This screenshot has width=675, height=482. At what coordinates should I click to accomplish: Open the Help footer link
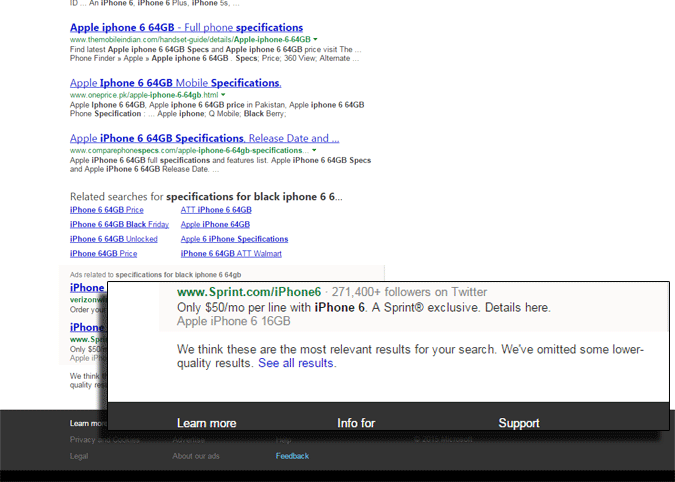click(283, 439)
